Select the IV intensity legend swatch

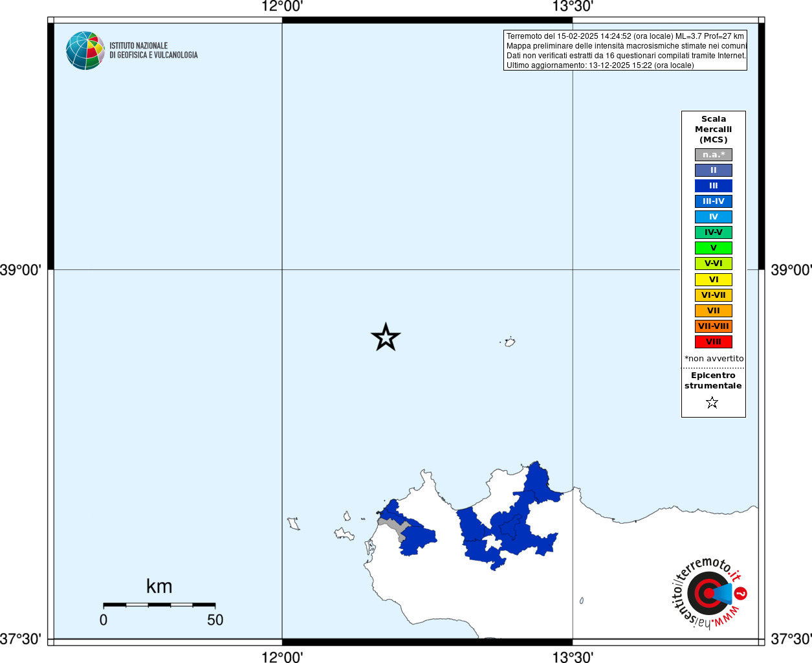click(714, 217)
